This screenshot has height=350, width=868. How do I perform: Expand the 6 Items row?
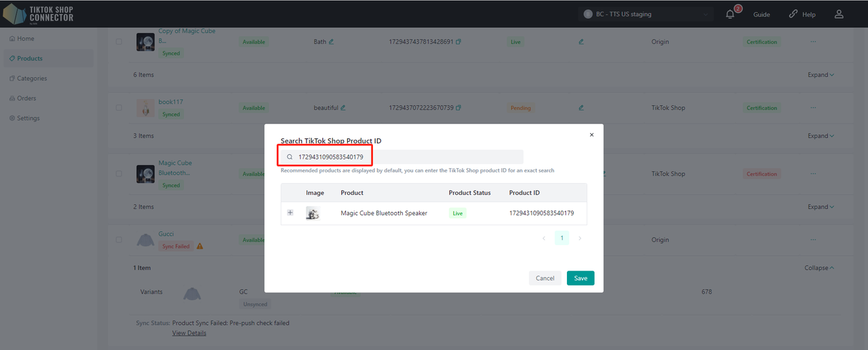[x=821, y=75]
